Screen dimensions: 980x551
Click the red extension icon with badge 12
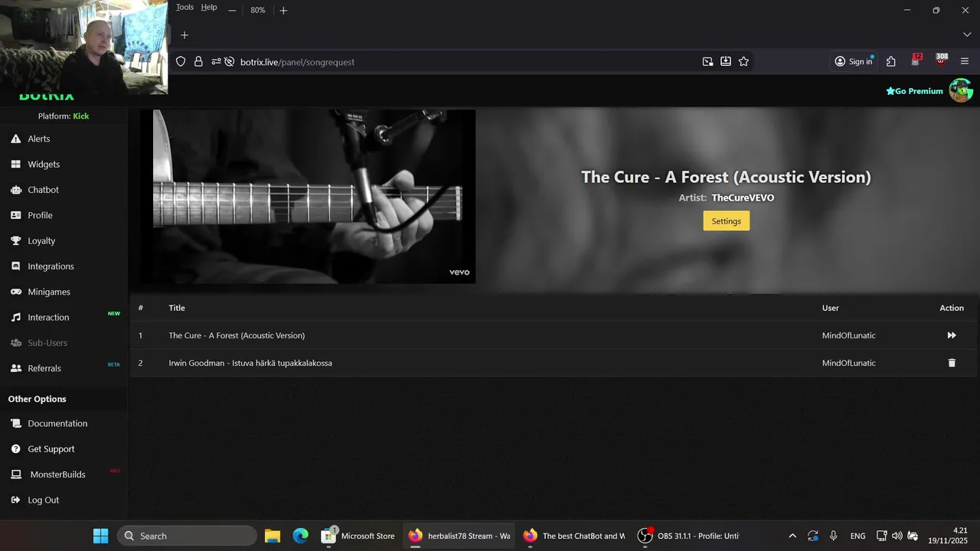tap(916, 60)
